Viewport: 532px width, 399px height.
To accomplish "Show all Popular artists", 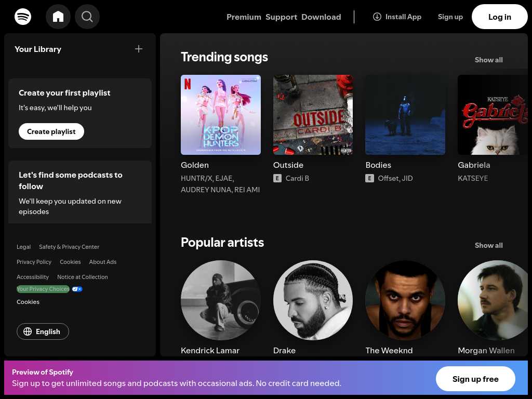I will (488, 245).
